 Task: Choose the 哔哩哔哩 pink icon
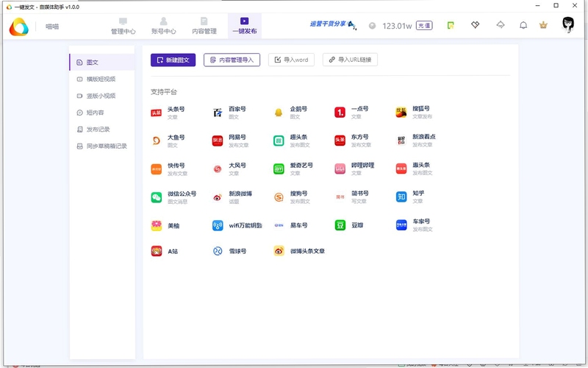(340, 169)
